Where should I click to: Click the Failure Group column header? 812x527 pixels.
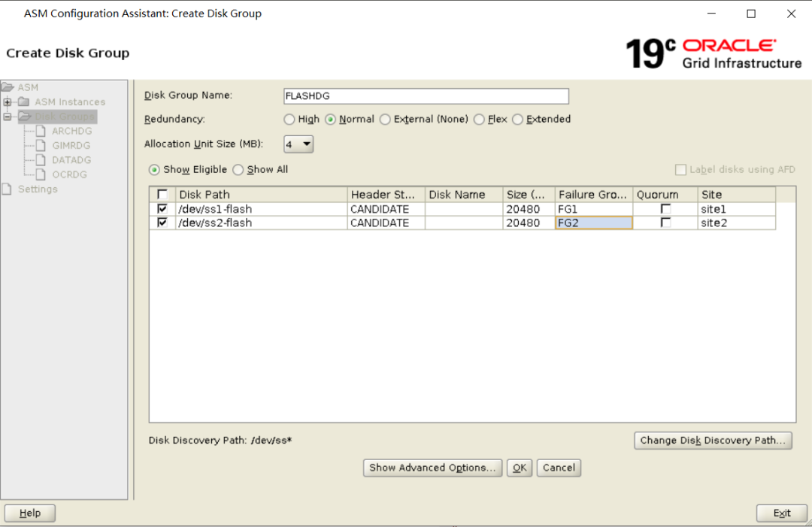click(593, 195)
